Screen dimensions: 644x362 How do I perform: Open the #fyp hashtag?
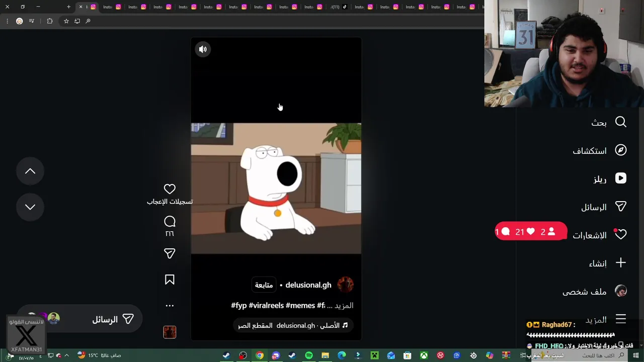click(x=238, y=305)
